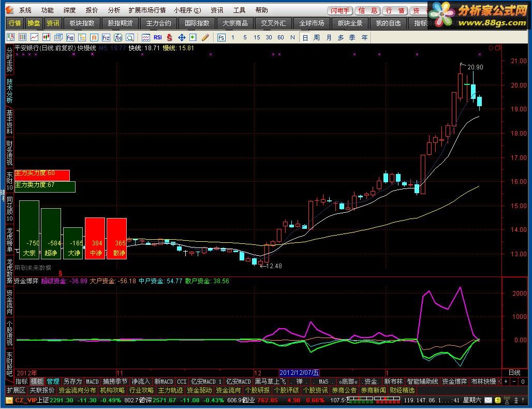Click the red dollar sign icon in the toolbar
Screen dimensions: 532x409
pos(169,37)
